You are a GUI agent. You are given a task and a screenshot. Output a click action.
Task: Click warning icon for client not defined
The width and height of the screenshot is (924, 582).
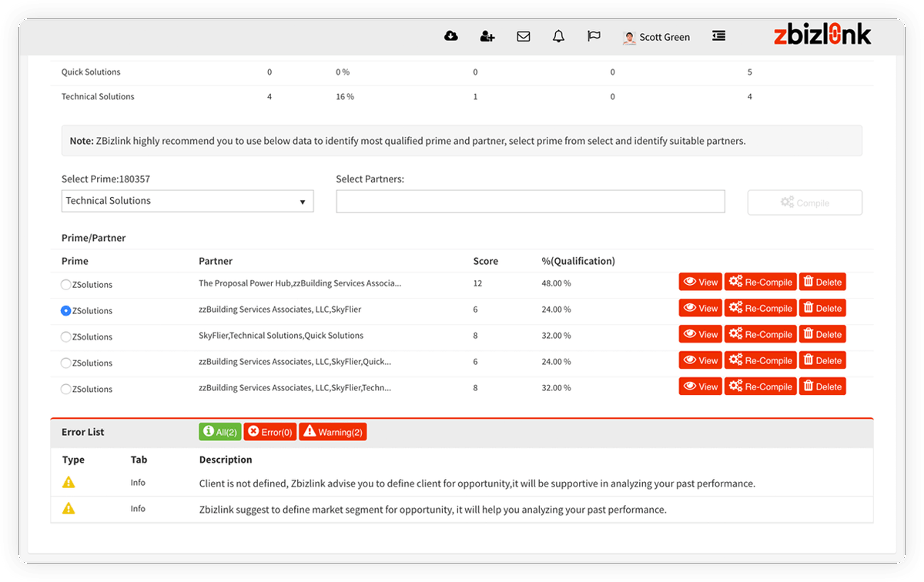69,483
